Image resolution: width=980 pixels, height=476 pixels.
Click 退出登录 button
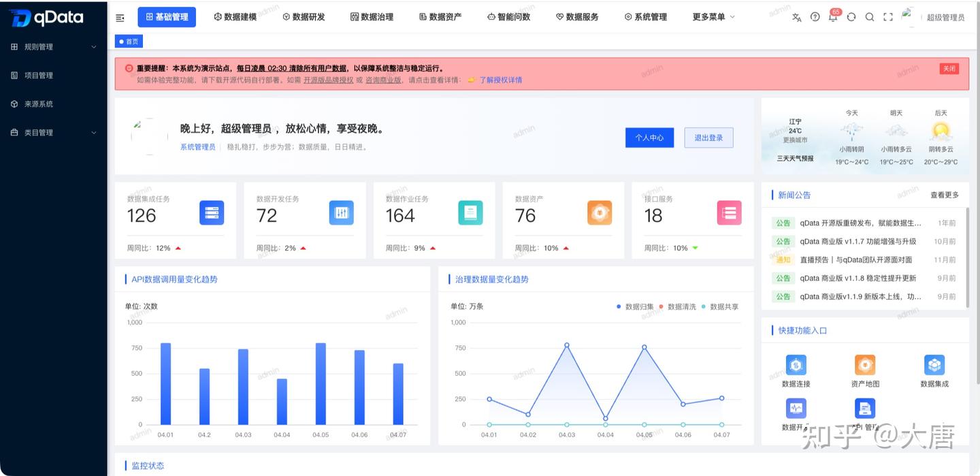[708, 138]
